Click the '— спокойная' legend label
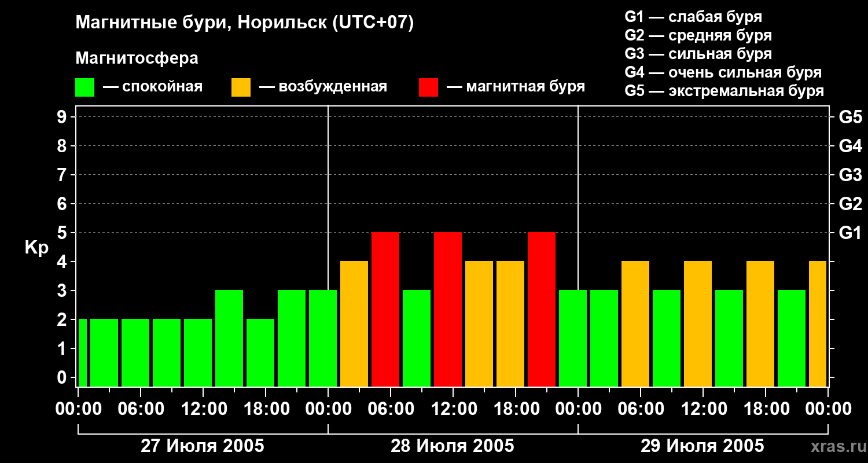Screen dimensions: 868x463 coord(153,87)
